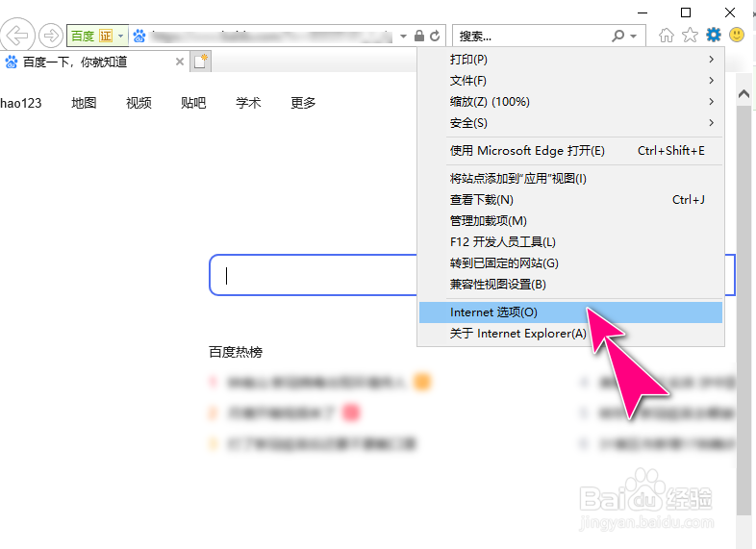
Task: Choose 管理加载项(M) menu entry
Action: 571,221
